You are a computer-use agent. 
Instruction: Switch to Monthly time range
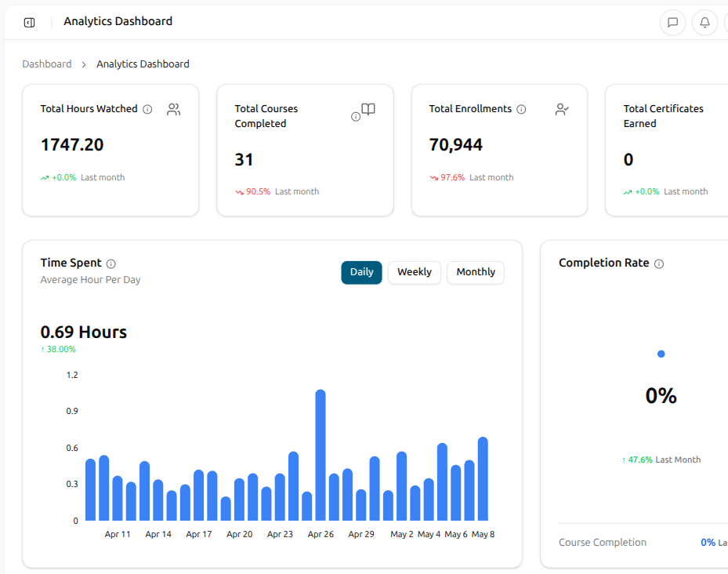point(476,272)
